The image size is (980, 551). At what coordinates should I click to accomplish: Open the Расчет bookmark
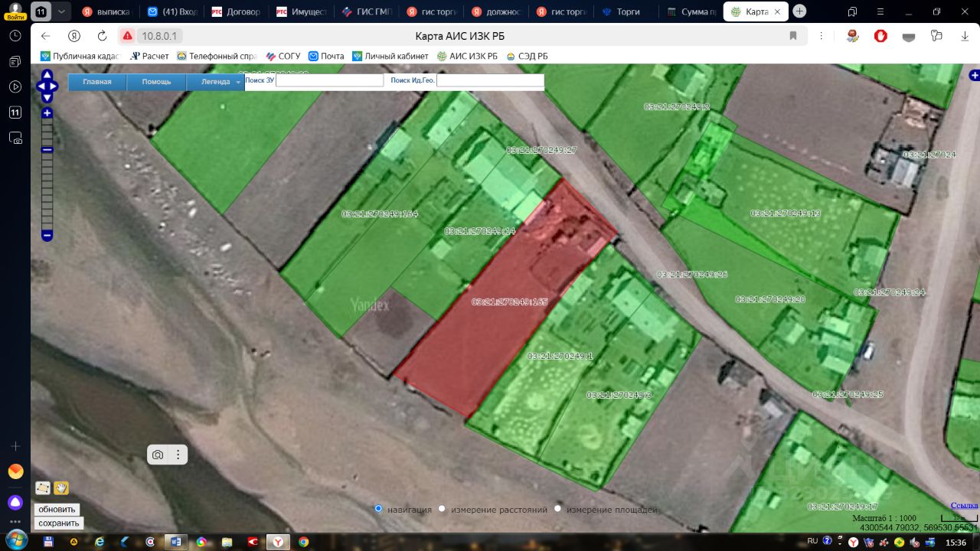(150, 56)
